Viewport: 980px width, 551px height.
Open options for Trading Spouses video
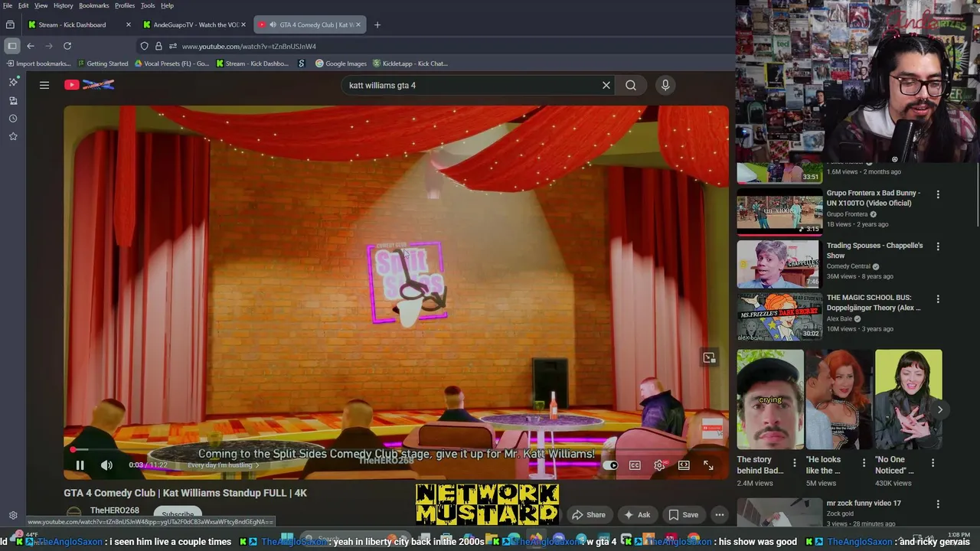[x=938, y=246]
